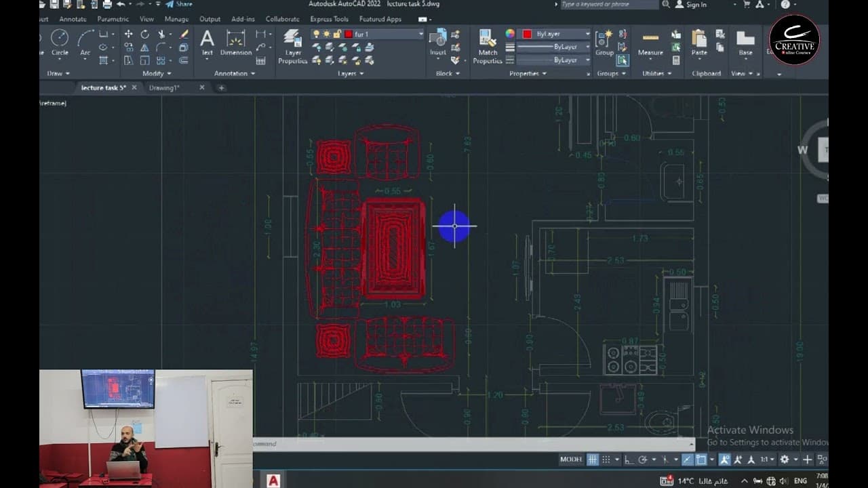Open the Parametric ribbon tab
Image resolution: width=868 pixels, height=488 pixels.
pos(113,19)
